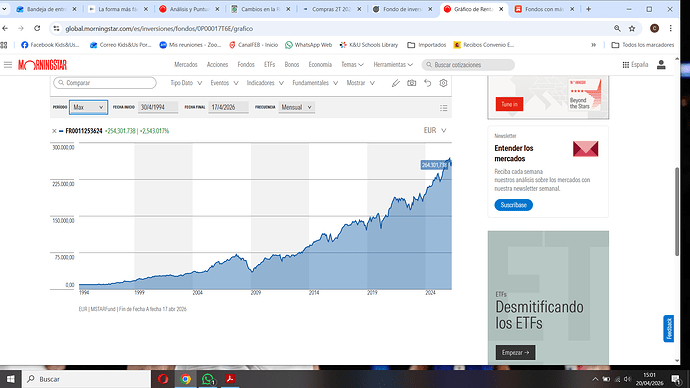The image size is (690, 388).
Task: Click the page vertical scrollbar thumb
Action: click(x=677, y=211)
